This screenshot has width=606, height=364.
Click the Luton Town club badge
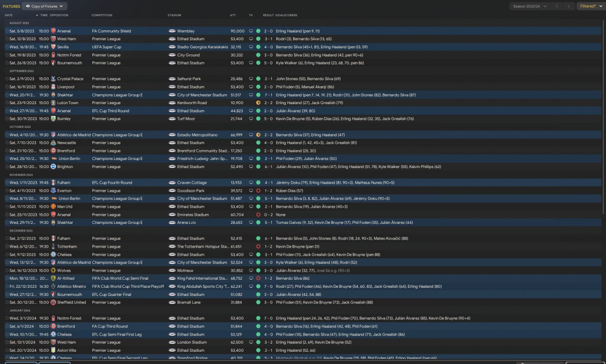coord(53,103)
